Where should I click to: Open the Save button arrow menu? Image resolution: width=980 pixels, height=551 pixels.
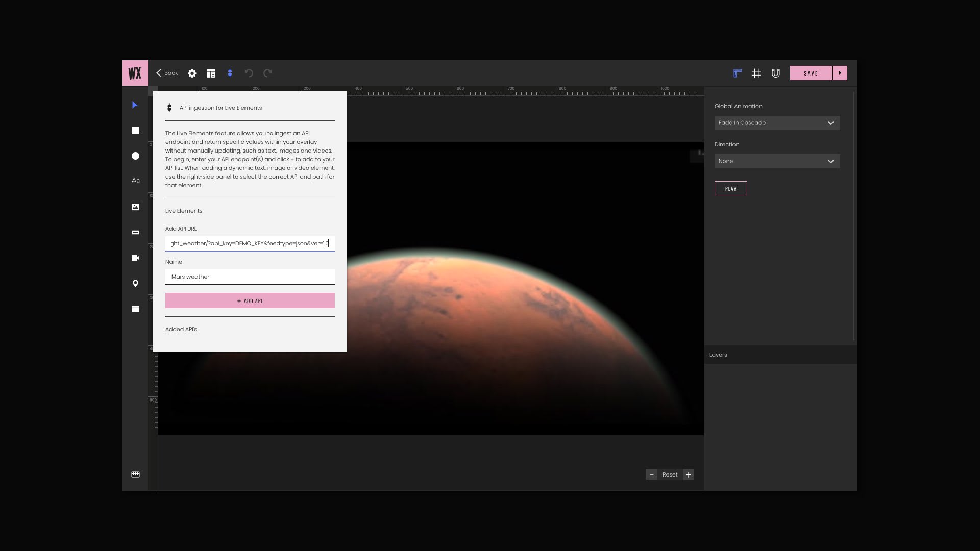click(840, 73)
